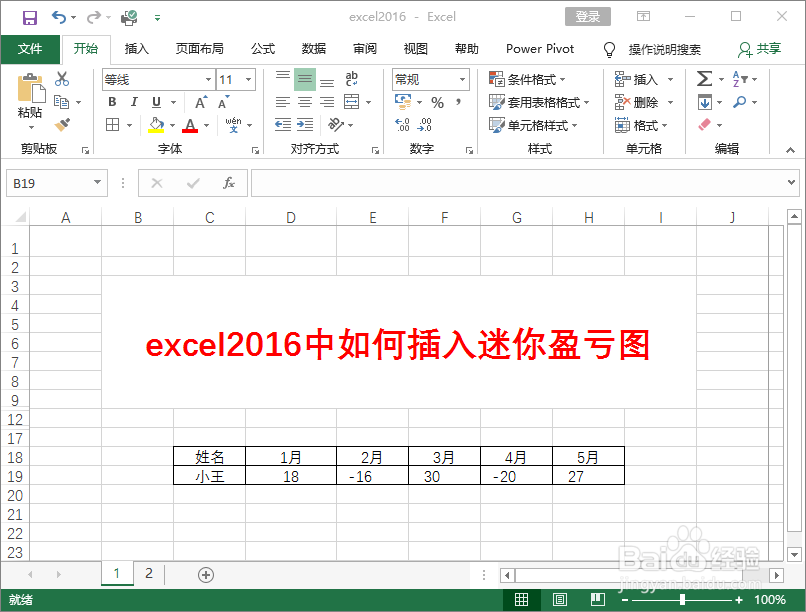Image resolution: width=806 pixels, height=612 pixels.
Task: Click the zoom slider handle
Action: (x=682, y=599)
